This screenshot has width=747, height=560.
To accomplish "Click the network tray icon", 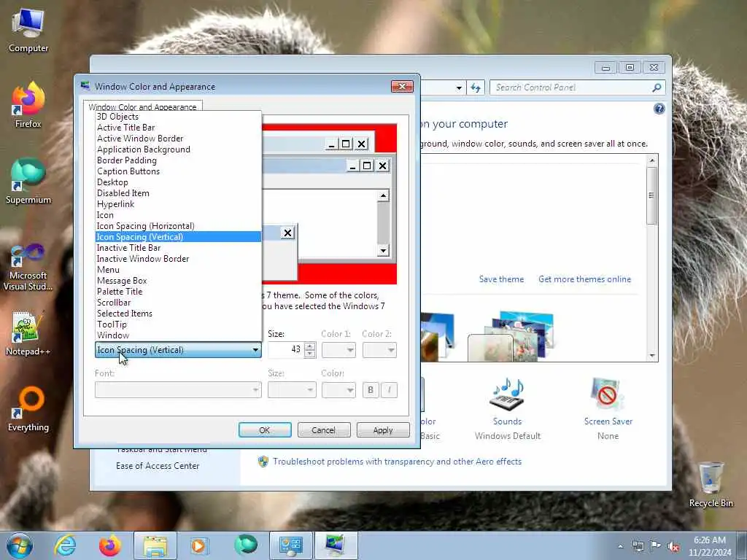I will click(x=638, y=547).
